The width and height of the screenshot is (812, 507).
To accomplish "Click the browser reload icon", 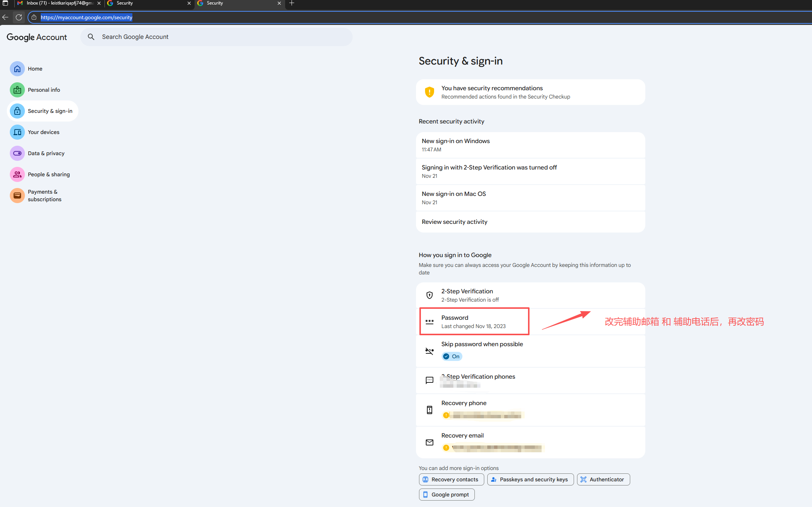I will [x=19, y=17].
